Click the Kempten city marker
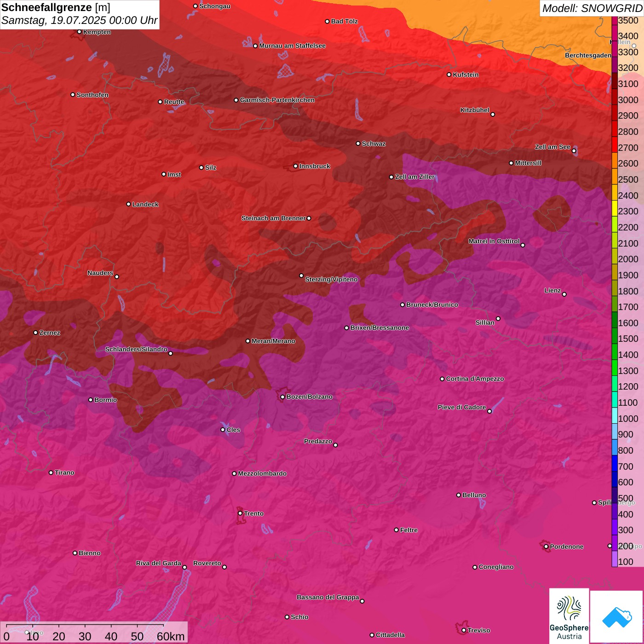The height and width of the screenshot is (644, 644). click(x=79, y=32)
